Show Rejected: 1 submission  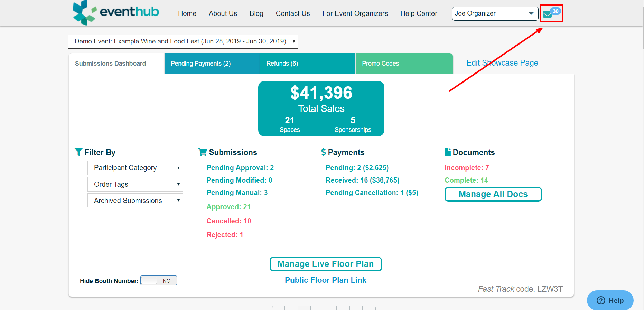click(225, 235)
